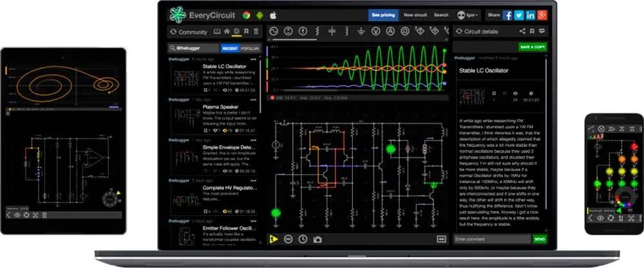This screenshot has width=644, height=268.
Task: Switch list to RECENT circuits
Action: 230,48
